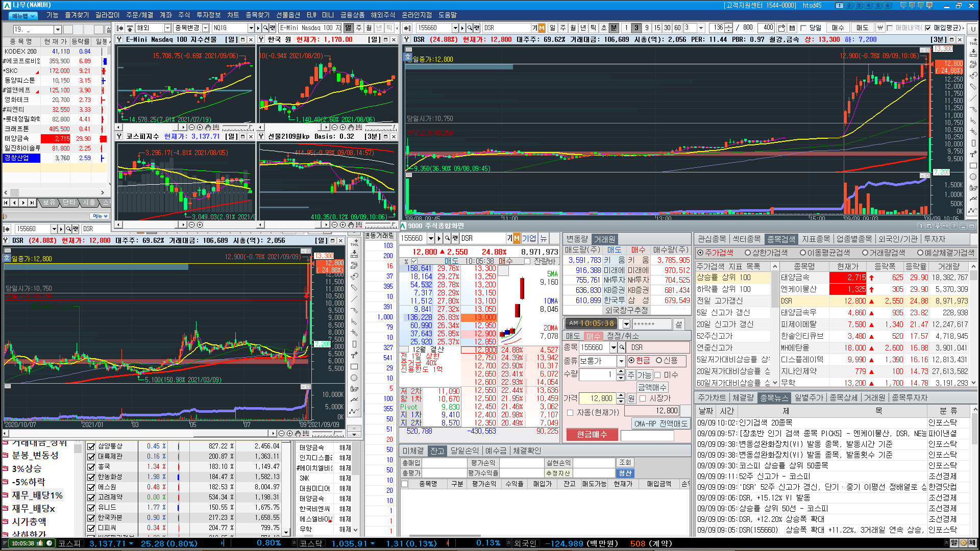Click the CMA-RP 전액매도 button
980x551 pixels.
(x=660, y=423)
